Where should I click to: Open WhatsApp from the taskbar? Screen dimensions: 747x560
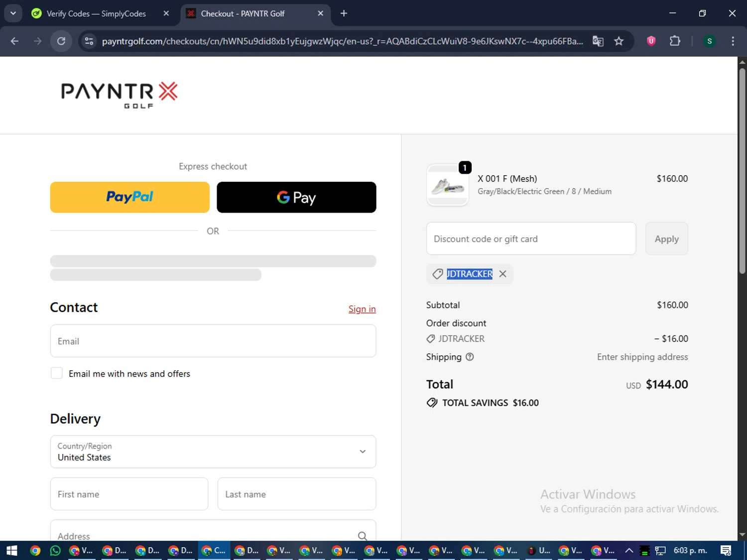55,551
